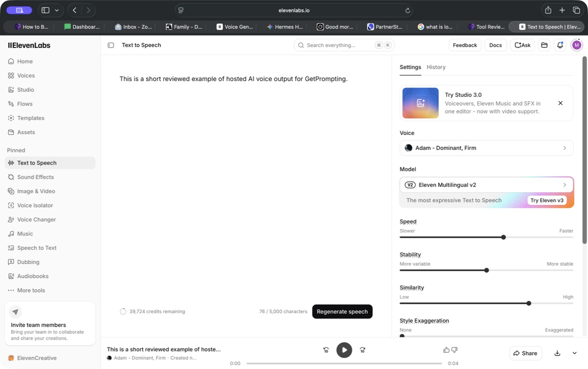The height and width of the screenshot is (369, 588).
Task: Switch to Family browser tab
Action: point(184,27)
